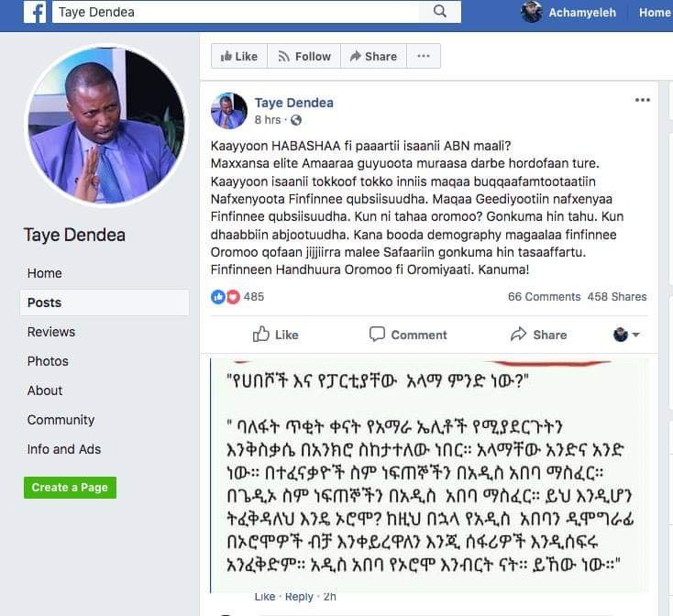
Task: Like the page using the thumbs-up button
Action: (239, 56)
